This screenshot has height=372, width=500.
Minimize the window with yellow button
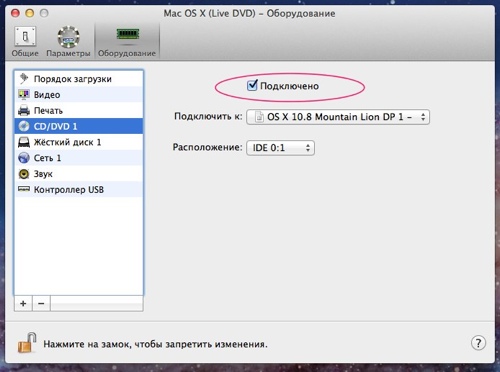(x=30, y=13)
